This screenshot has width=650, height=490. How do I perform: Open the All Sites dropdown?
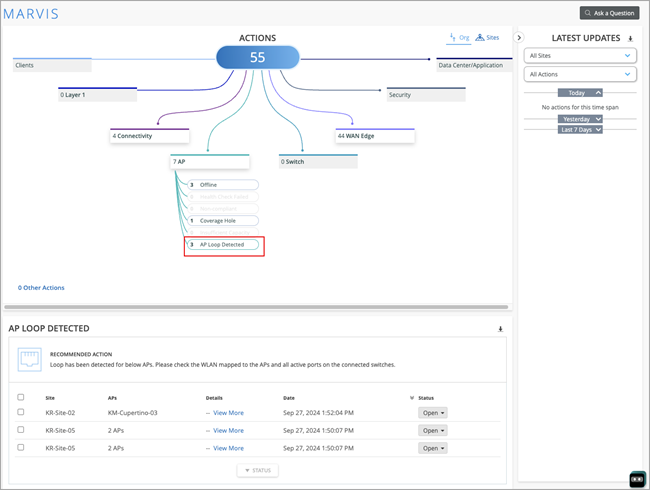(x=580, y=56)
